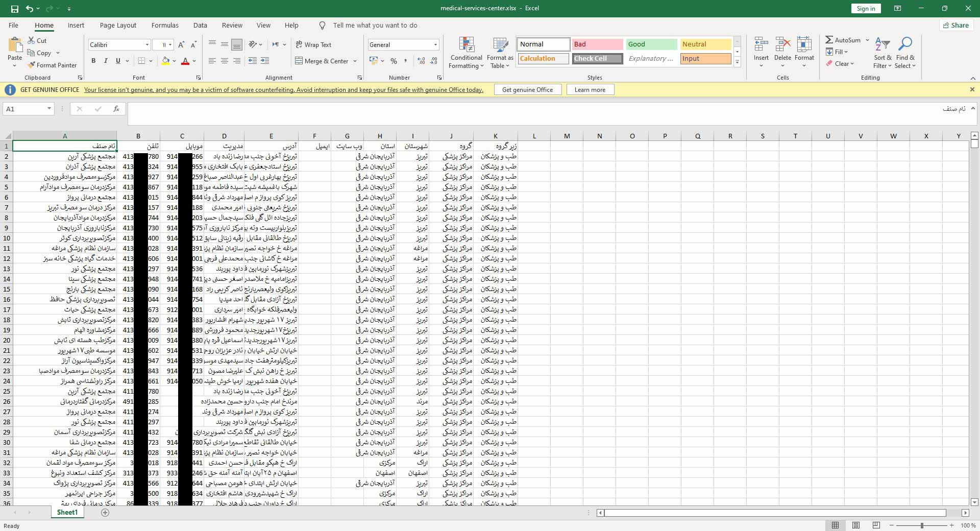Viewport: 980px width, 531px height.
Task: Open Find & Select magnifier
Action: 905,53
